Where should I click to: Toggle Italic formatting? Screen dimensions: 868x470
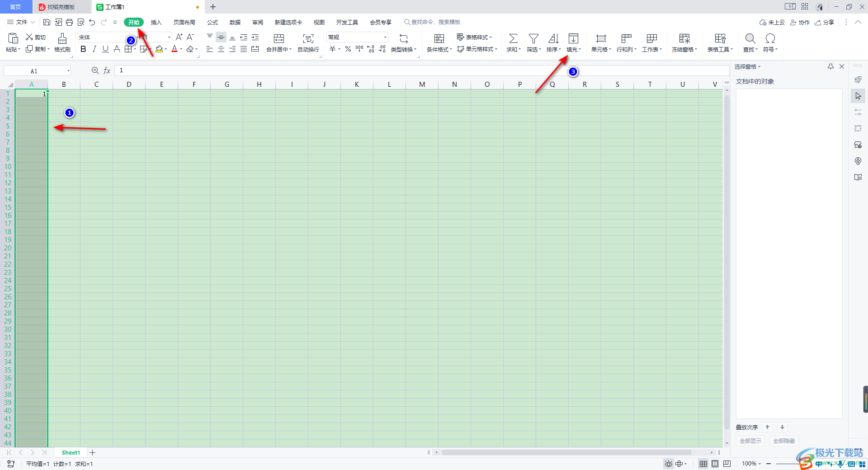click(x=94, y=49)
